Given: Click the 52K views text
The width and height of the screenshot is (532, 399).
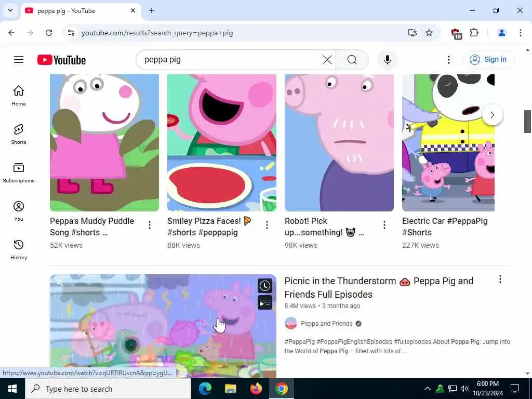Looking at the screenshot, I should [x=66, y=245].
